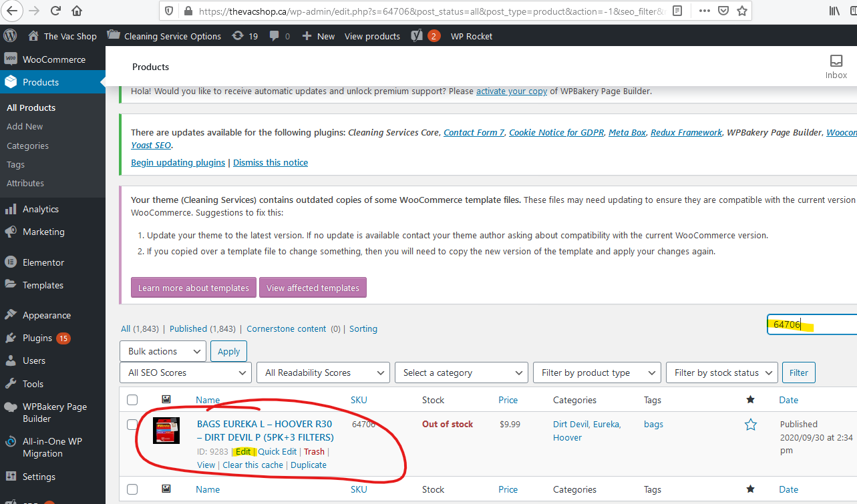
Task: Click View products in admin bar
Action: click(372, 36)
